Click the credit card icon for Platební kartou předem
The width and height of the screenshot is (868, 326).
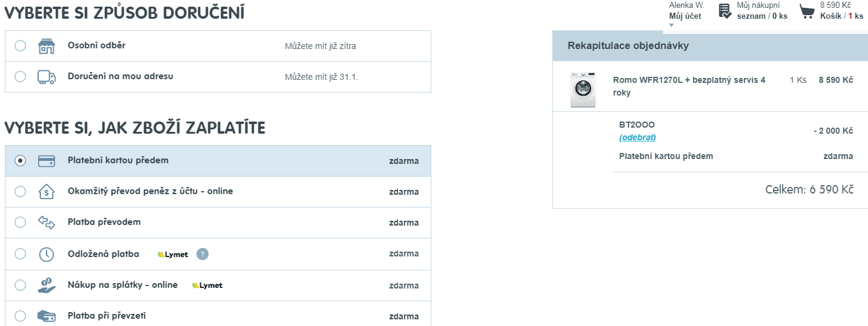pos(47,161)
